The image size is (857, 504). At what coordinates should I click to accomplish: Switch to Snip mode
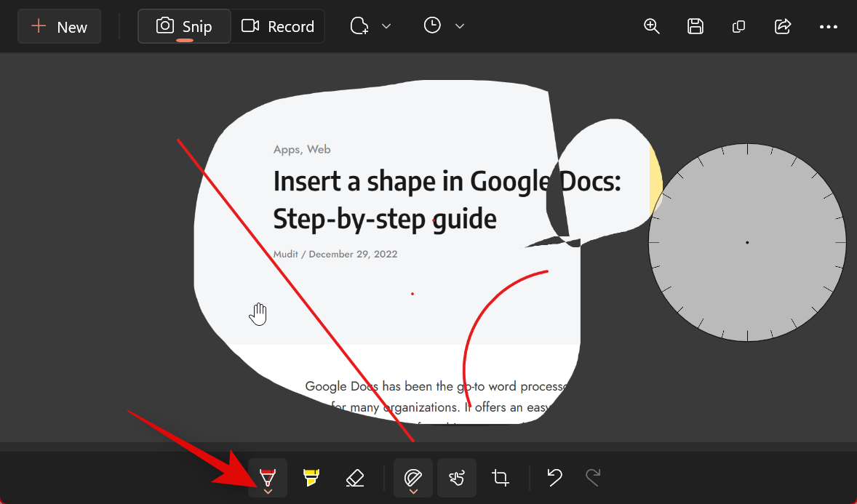pos(184,26)
